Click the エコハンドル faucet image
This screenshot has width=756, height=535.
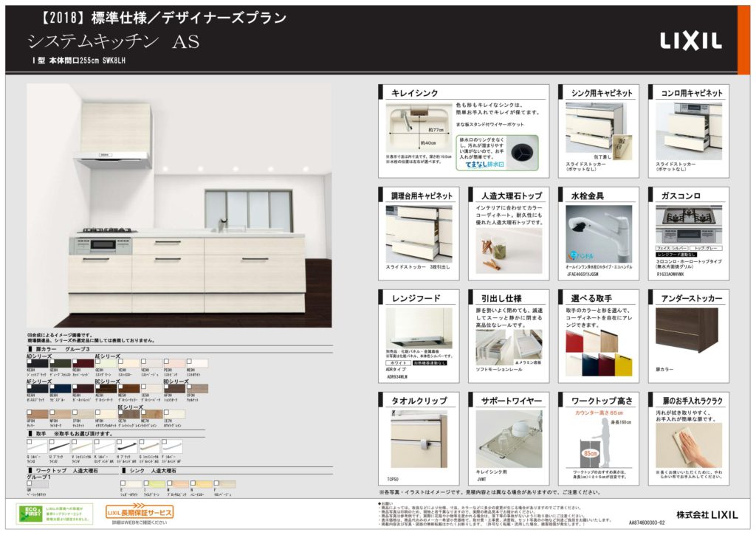tap(598, 234)
